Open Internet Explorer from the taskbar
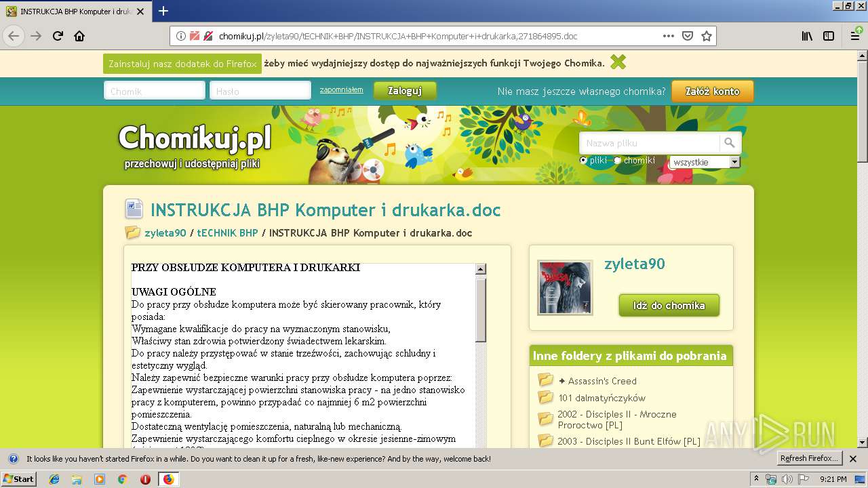The image size is (868, 488). point(54,479)
